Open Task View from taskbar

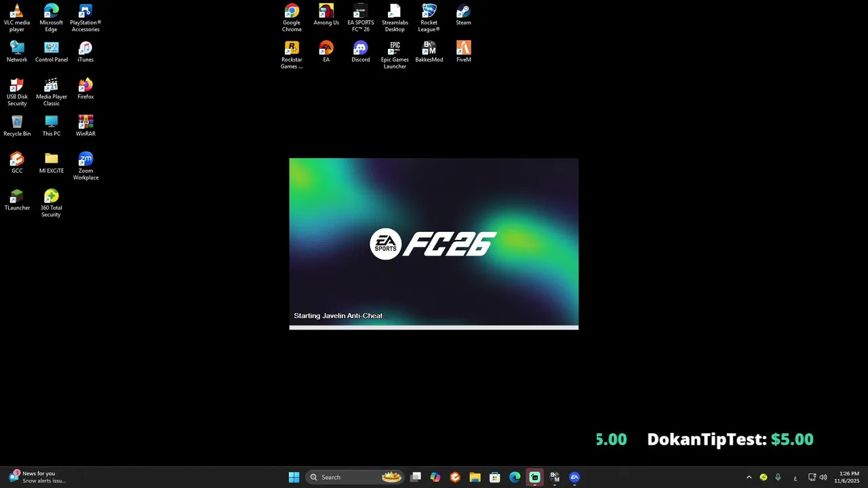[416, 477]
